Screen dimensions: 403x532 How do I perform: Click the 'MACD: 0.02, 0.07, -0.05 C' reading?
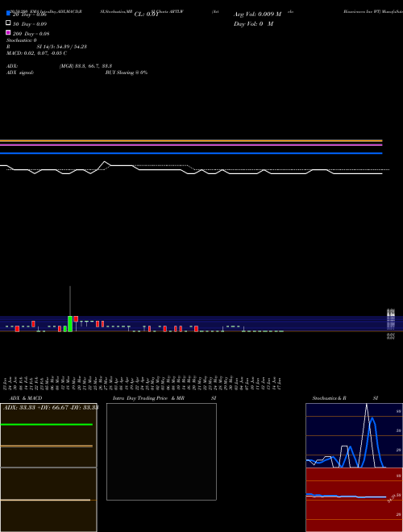point(36,53)
